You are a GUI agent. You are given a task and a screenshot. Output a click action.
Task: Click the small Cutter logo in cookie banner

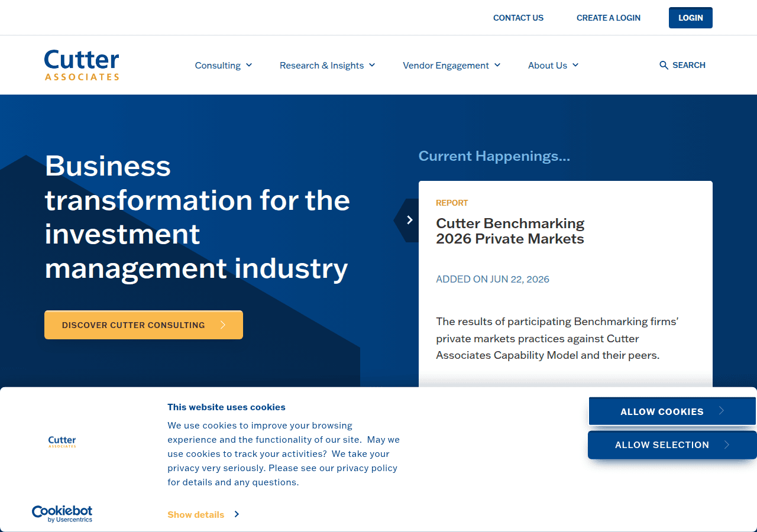62,442
